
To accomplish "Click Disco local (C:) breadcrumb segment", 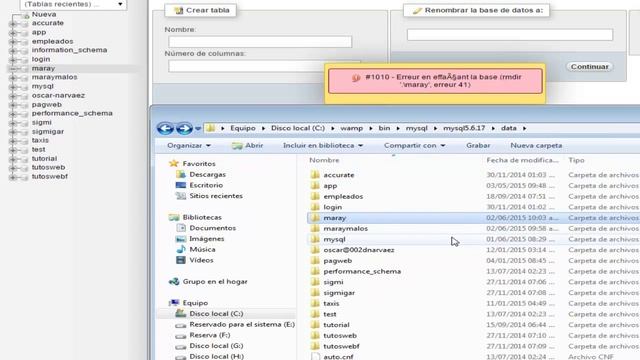I will click(x=298, y=128).
